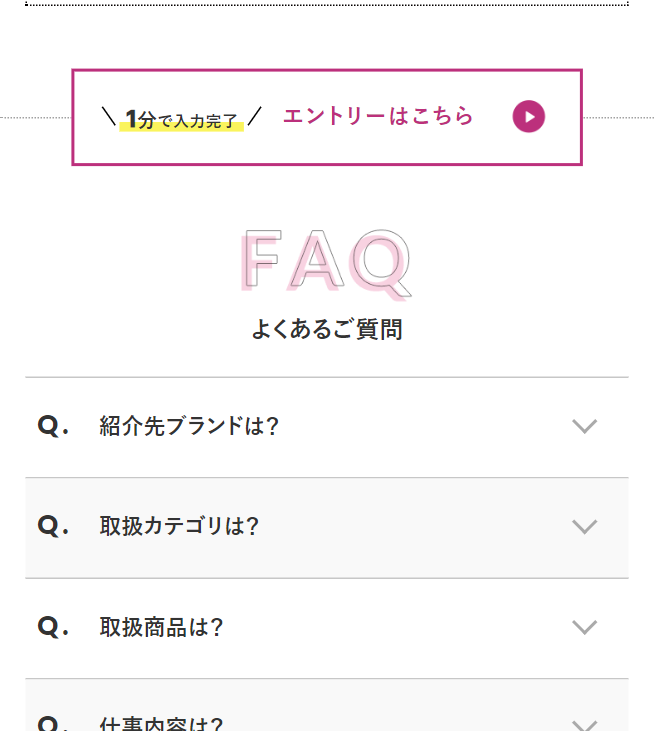Select the 紹介先ブランドは? question text
This screenshot has height=731, width=654.
[x=189, y=427]
